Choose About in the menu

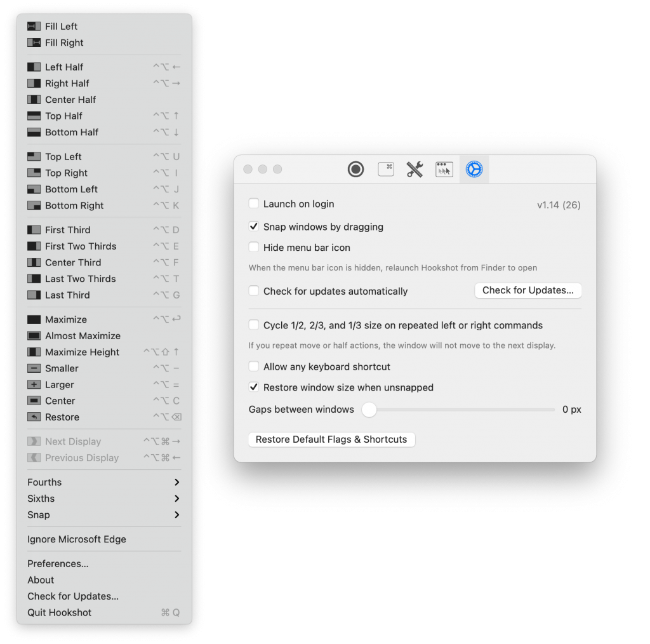[x=104, y=580]
